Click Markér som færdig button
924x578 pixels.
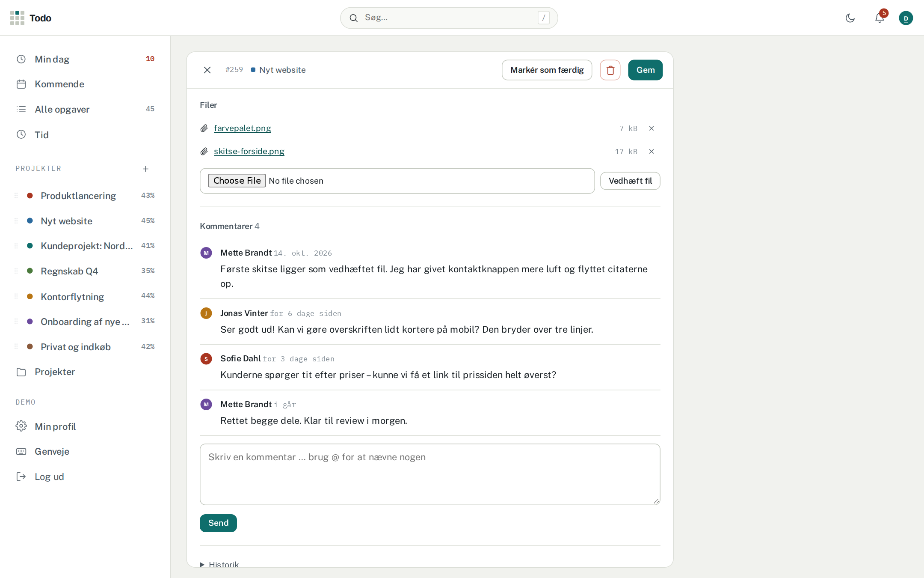(547, 70)
